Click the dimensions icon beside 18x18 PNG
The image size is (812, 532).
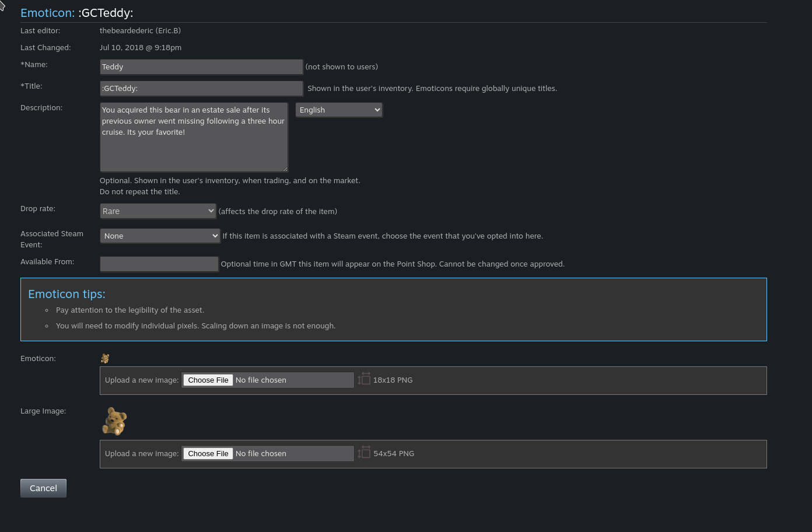tap(364, 379)
